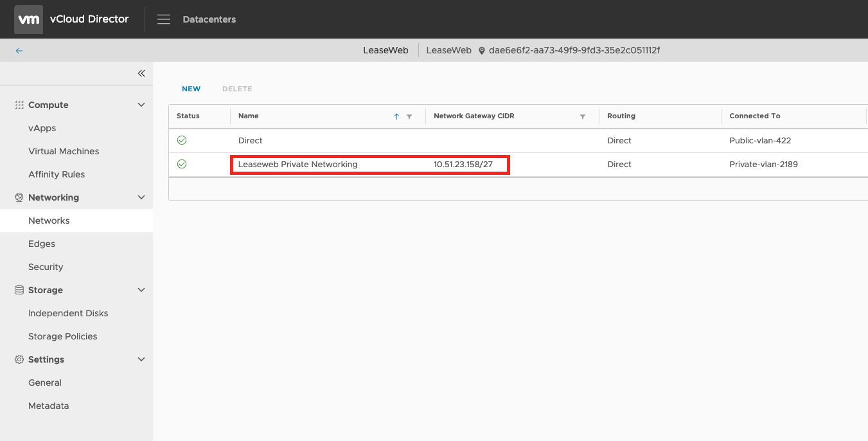Image resolution: width=868 pixels, height=441 pixels.
Task: Select the Direct network name cell
Action: pyautogui.click(x=251, y=140)
